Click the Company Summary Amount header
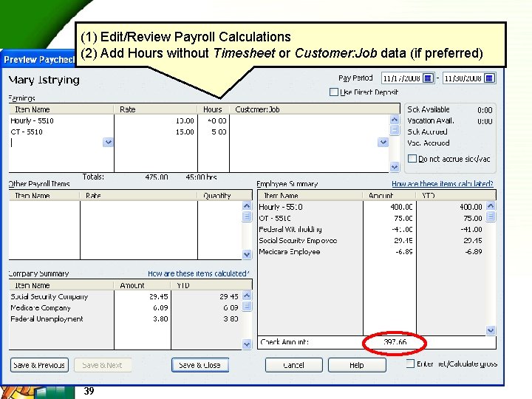Screen dimensions: 532x399 [x=143, y=285]
